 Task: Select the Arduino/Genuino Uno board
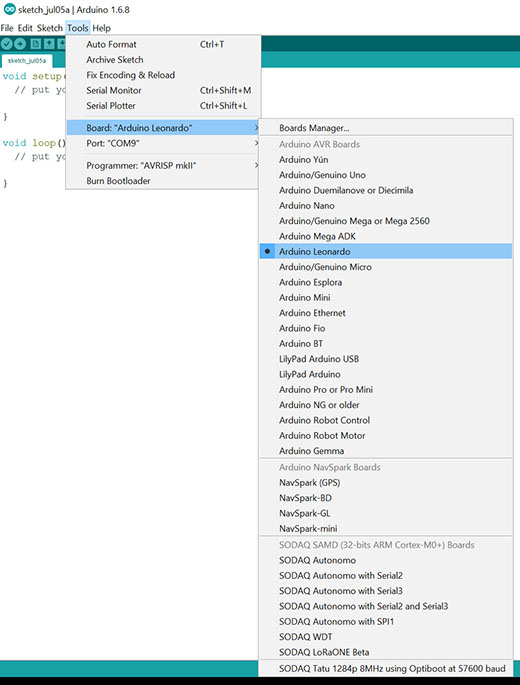(x=386, y=175)
